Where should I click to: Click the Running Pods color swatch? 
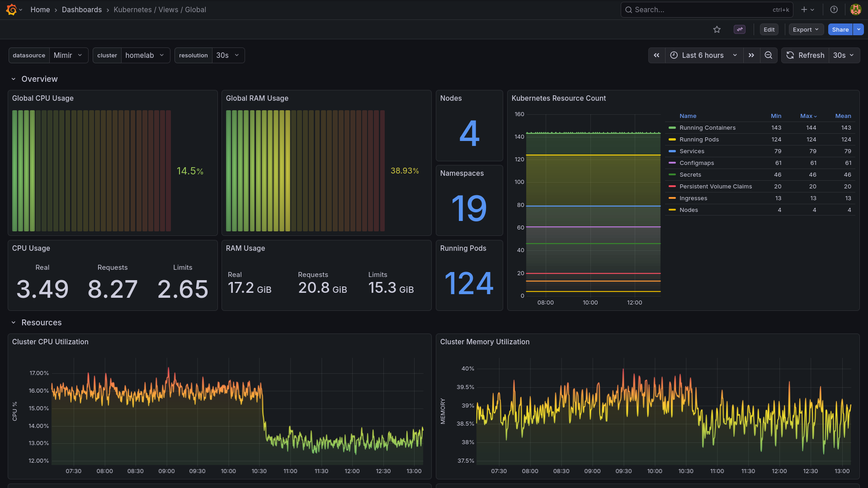pyautogui.click(x=672, y=140)
